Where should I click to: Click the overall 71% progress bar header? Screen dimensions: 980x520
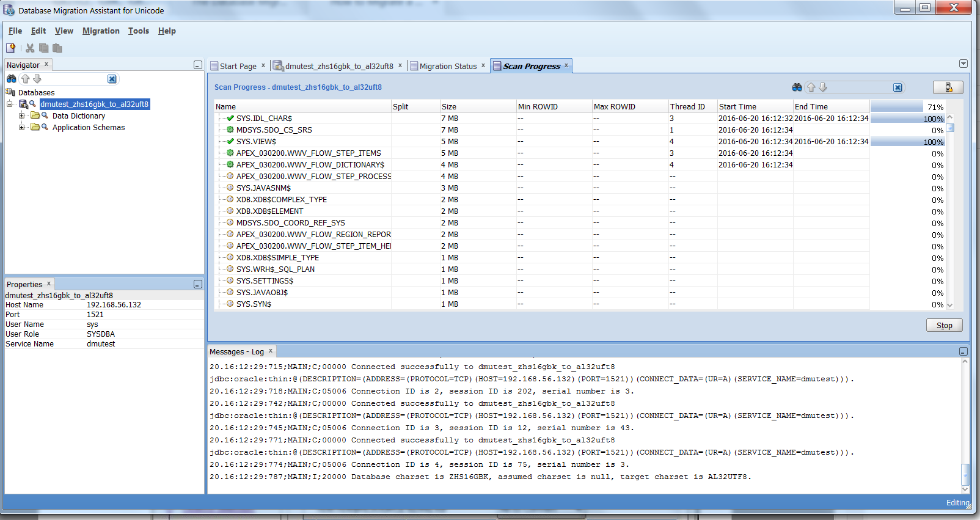[x=908, y=106]
